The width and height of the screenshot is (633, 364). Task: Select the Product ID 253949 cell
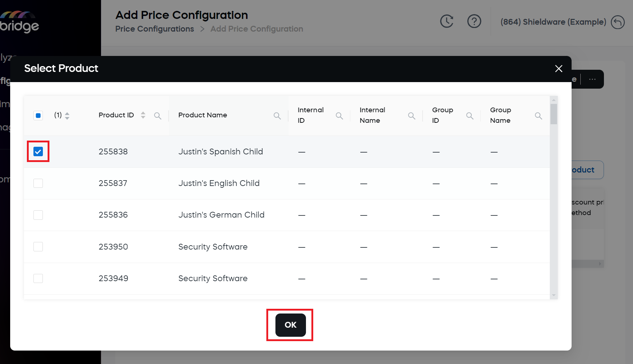[113, 279]
